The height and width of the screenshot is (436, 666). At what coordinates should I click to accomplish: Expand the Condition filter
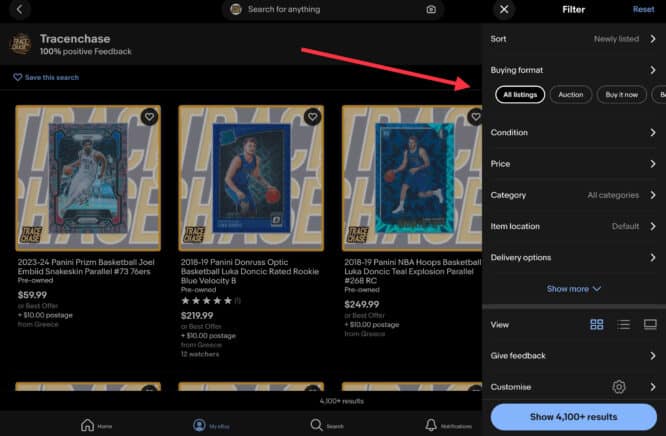click(x=573, y=133)
